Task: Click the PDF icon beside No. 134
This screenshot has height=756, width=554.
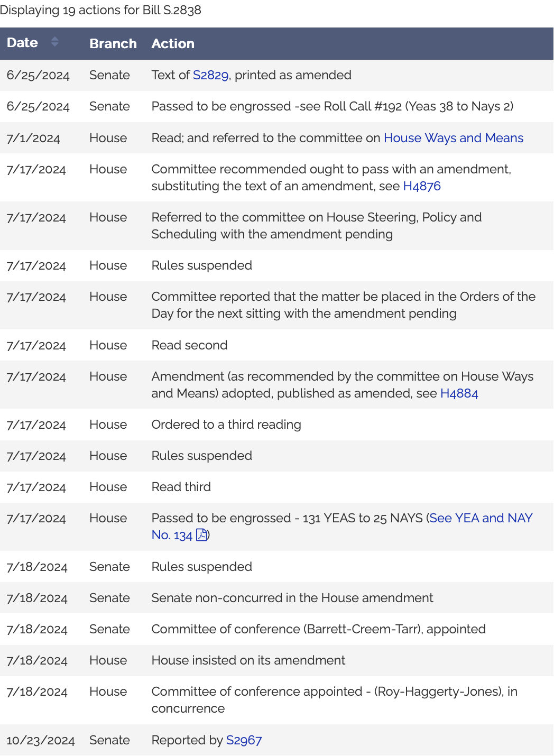Action: (x=201, y=535)
